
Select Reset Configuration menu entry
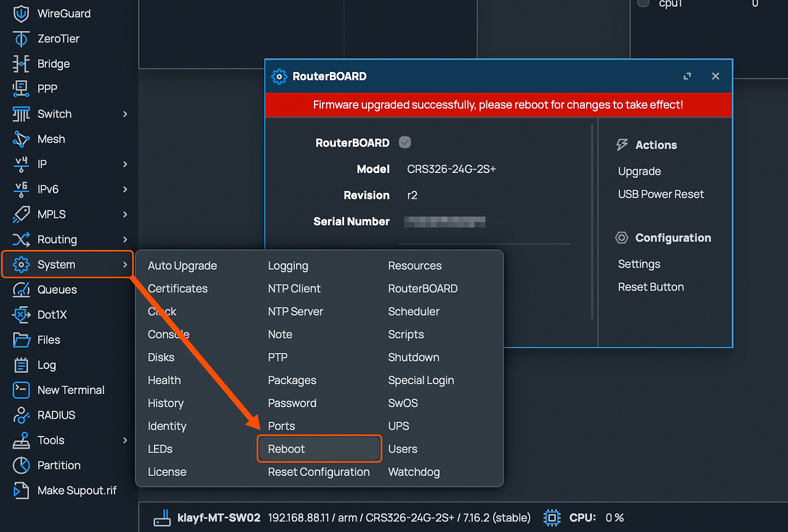pyautogui.click(x=319, y=472)
